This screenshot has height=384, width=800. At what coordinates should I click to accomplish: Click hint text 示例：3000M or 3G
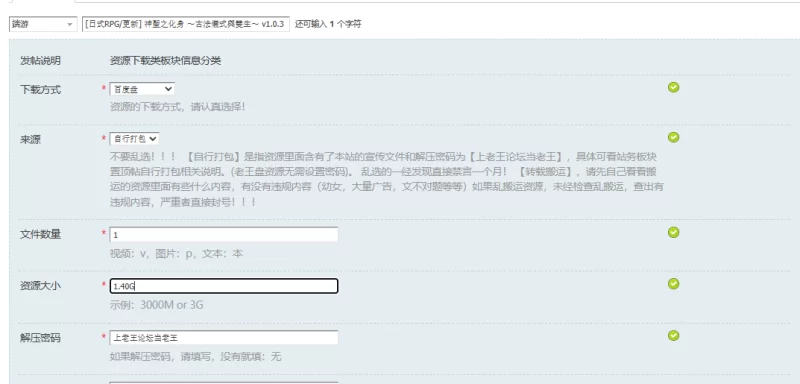157,305
